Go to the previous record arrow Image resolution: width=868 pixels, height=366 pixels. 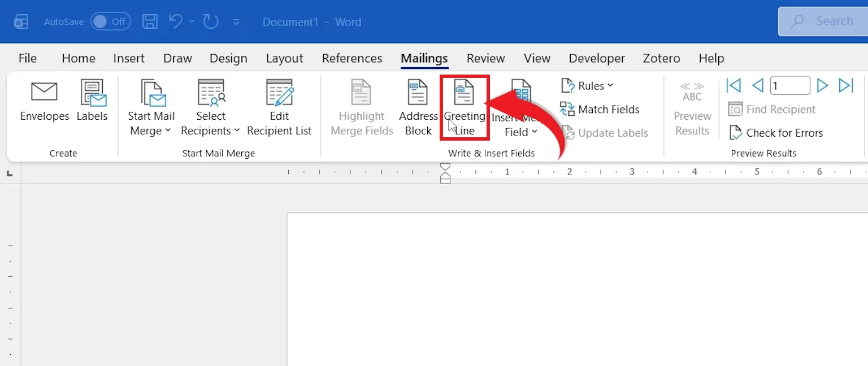click(758, 86)
